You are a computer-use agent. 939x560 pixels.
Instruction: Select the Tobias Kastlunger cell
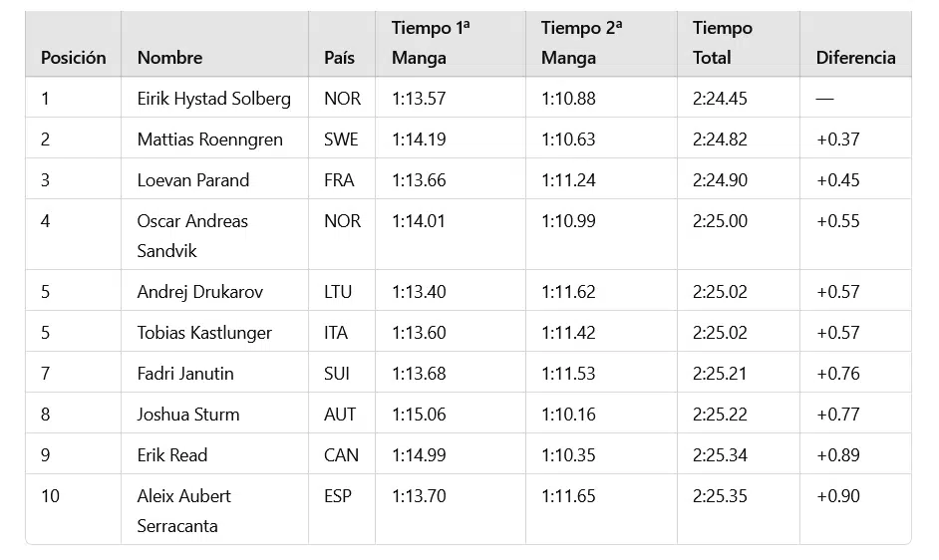pyautogui.click(x=204, y=333)
